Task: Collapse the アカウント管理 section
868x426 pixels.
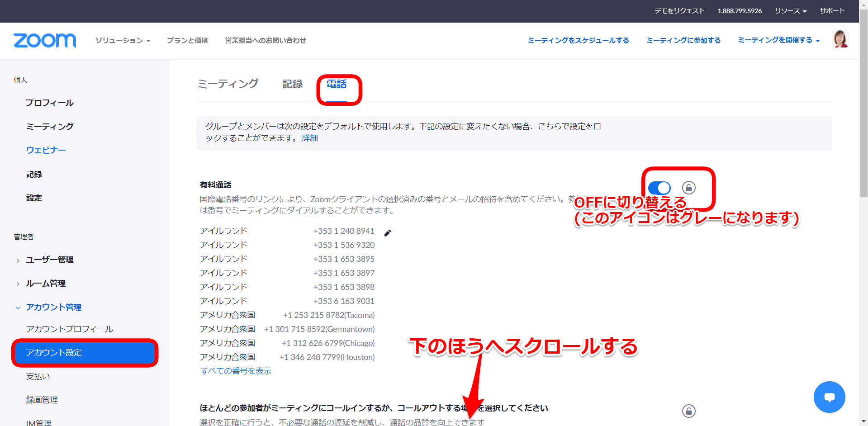Action: (x=53, y=307)
